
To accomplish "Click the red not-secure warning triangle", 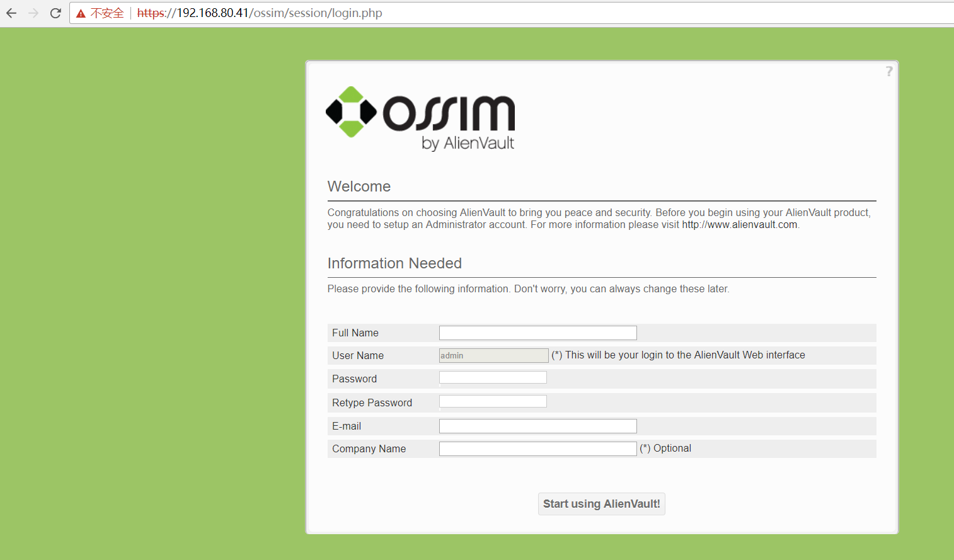I will point(81,13).
